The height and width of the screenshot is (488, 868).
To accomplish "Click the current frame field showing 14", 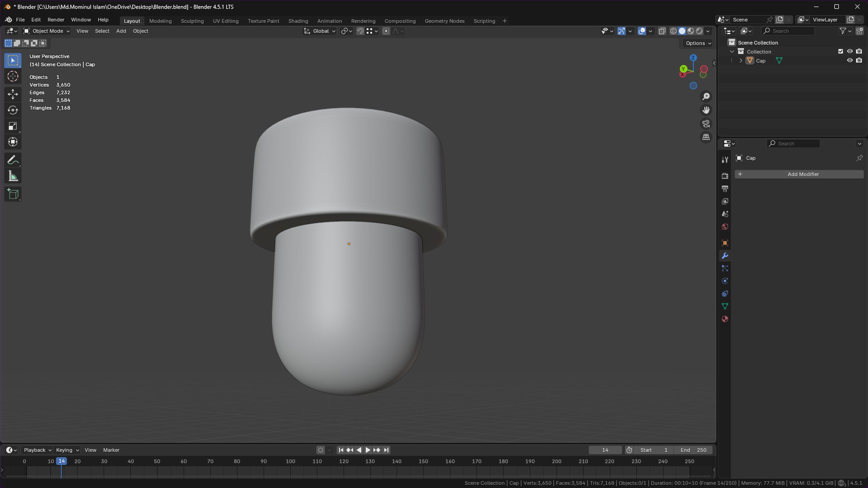I will [605, 450].
